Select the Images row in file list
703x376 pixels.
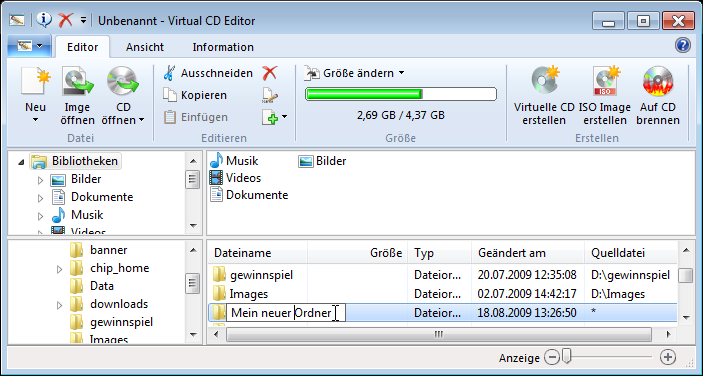(443, 294)
